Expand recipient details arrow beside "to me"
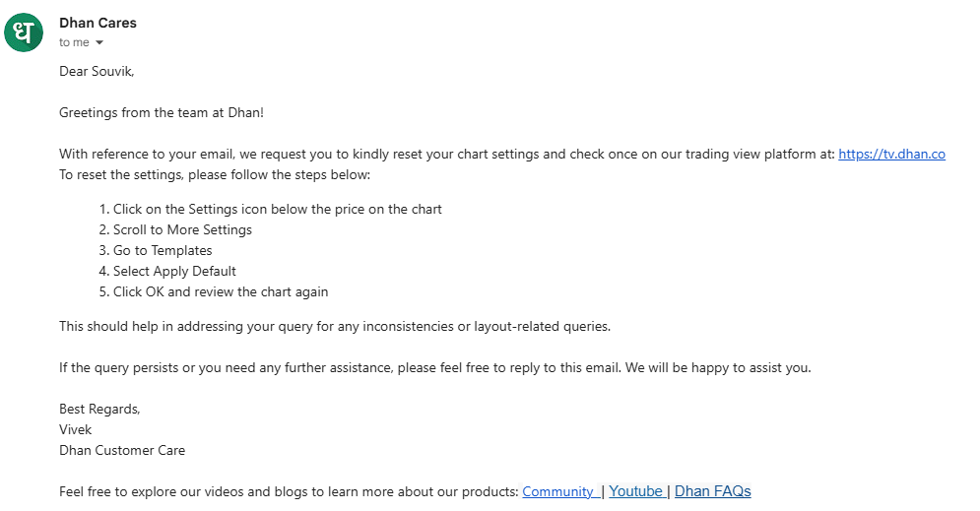980x511 pixels. click(99, 43)
